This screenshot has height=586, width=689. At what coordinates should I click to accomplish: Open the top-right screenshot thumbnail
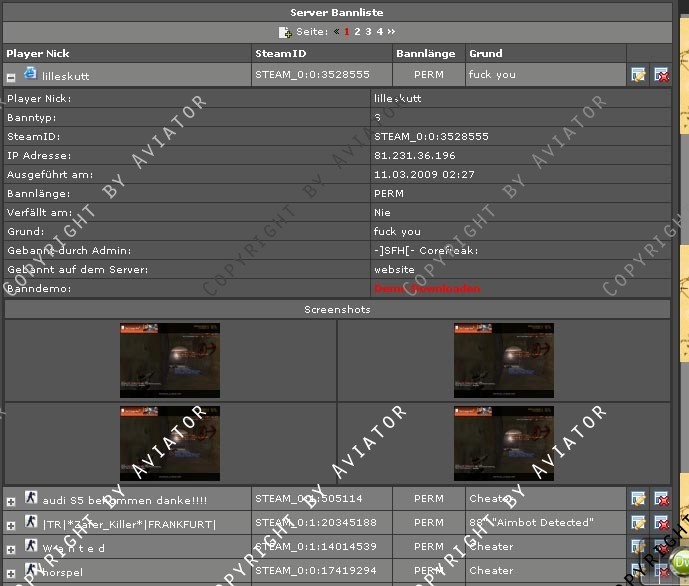[504, 346]
